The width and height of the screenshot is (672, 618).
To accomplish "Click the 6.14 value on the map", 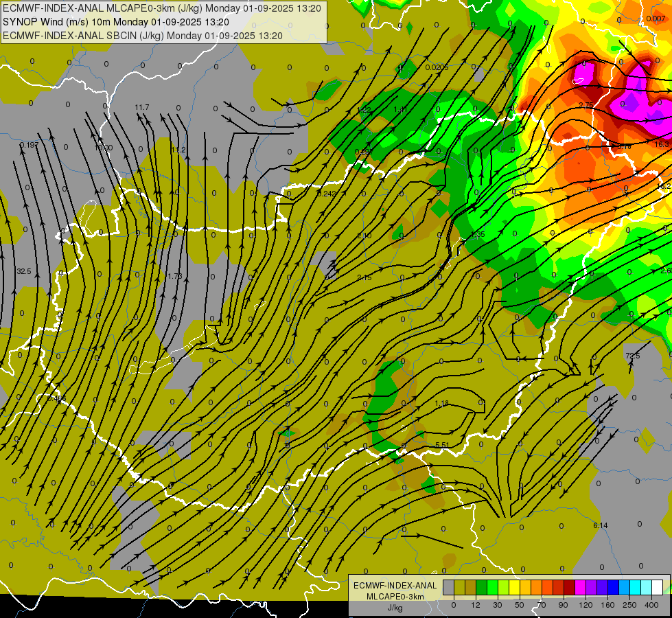I will 601,525.
